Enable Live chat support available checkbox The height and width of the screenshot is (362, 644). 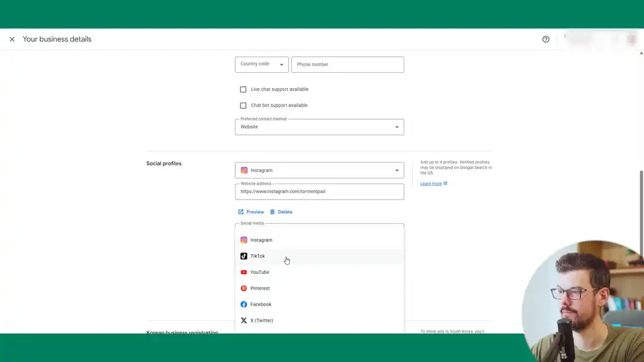(243, 89)
